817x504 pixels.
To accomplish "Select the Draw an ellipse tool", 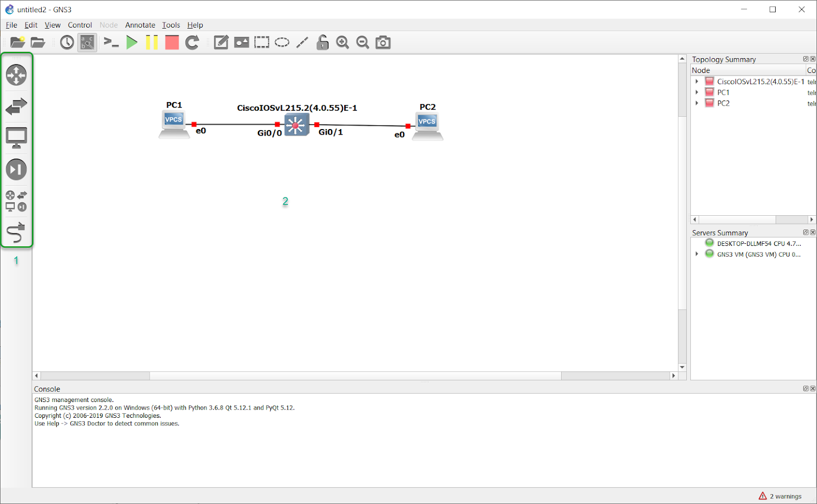I will point(282,42).
